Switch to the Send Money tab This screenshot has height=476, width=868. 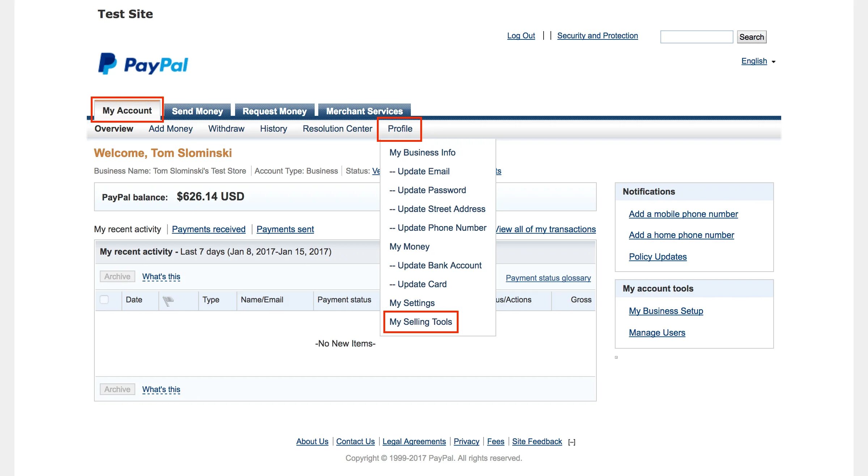tap(197, 111)
